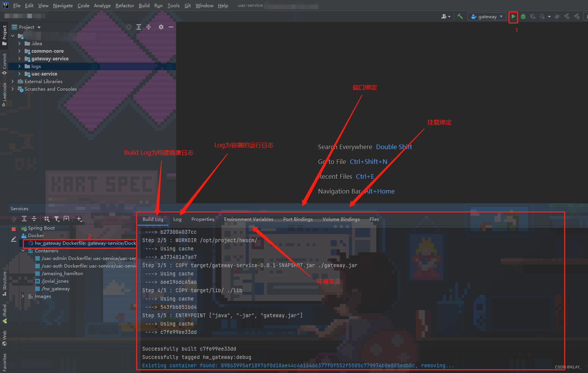The image size is (588, 373).
Task: Open the Structure tool window side tab
Action: click(4, 283)
